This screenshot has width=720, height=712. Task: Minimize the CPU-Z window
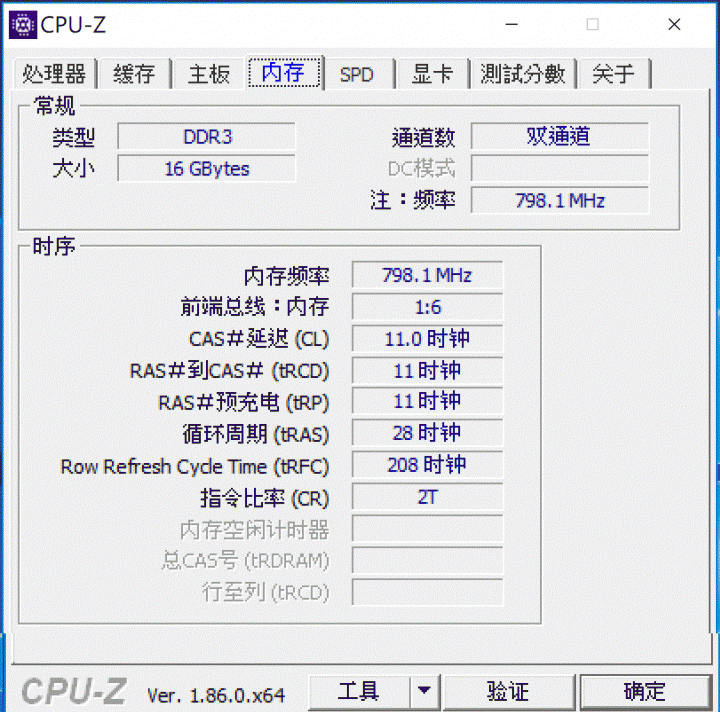[x=512, y=24]
